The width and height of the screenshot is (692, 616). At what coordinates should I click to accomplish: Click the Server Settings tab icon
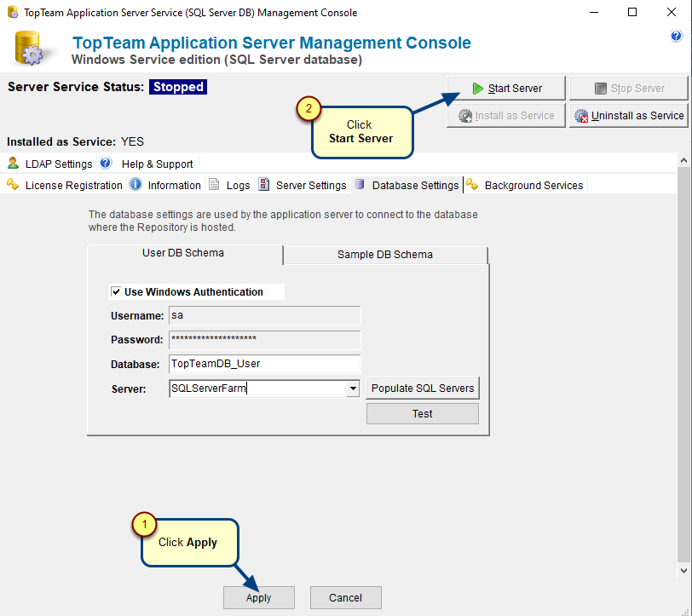click(264, 184)
